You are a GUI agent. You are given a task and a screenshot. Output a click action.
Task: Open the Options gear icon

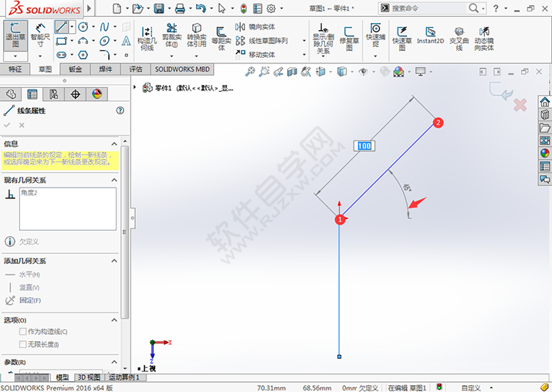coord(271,8)
